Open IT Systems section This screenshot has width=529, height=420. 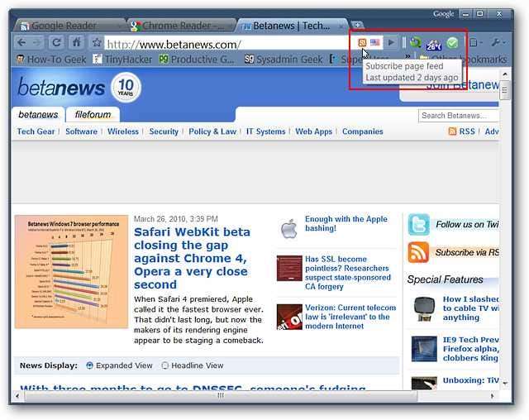[x=266, y=131]
